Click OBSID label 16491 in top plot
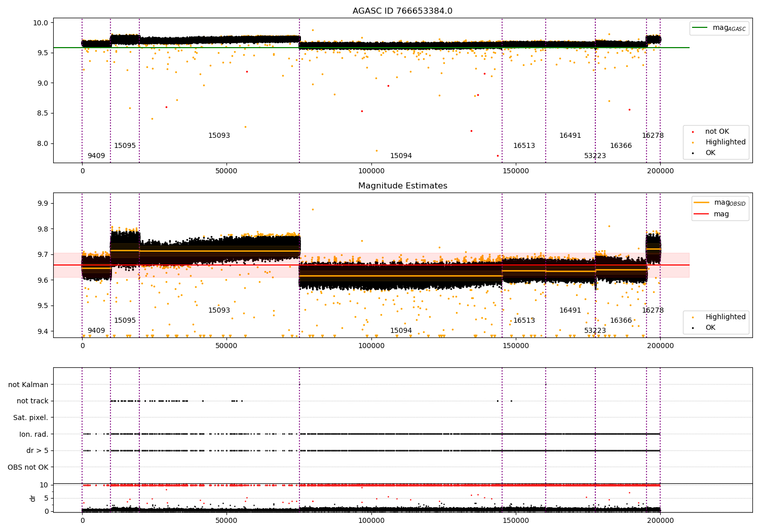Screen dimensions: 760x532 [x=570, y=136]
